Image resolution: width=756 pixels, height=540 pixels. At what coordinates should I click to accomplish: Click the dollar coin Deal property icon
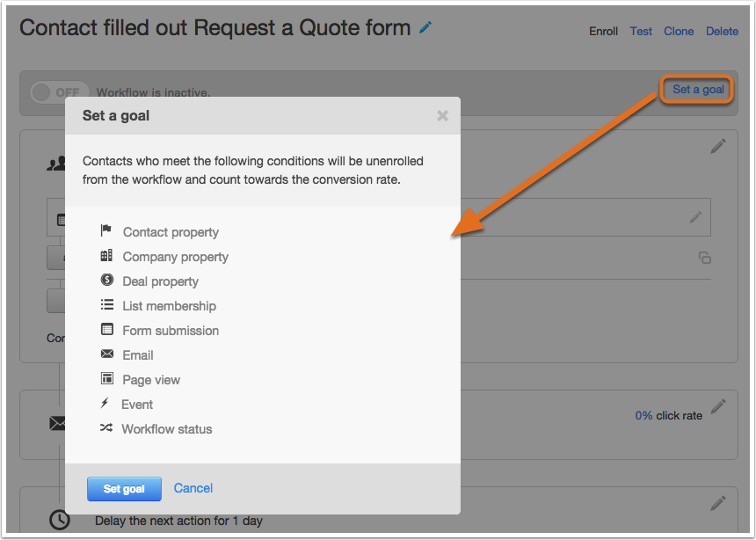pos(107,280)
